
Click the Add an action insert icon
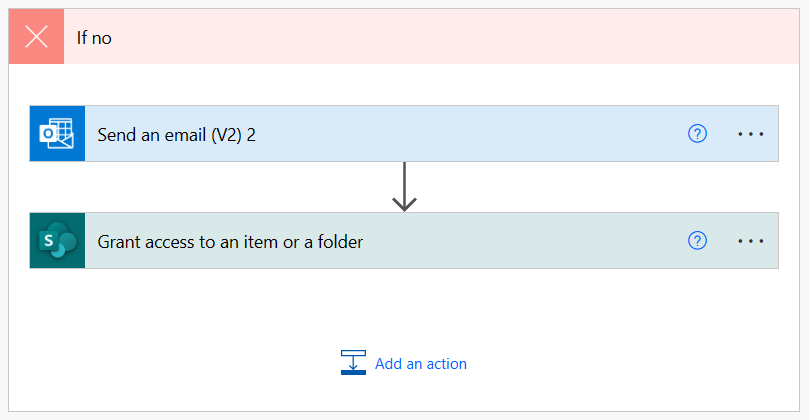pos(353,363)
